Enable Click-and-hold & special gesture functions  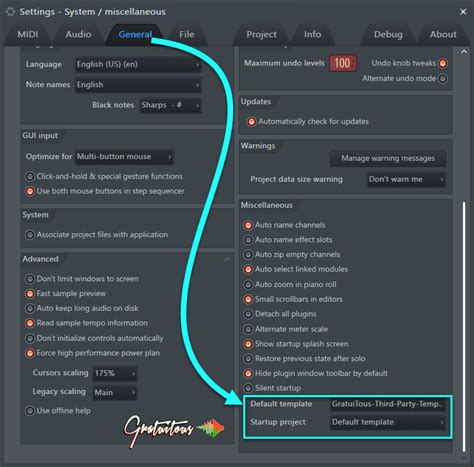click(30, 176)
